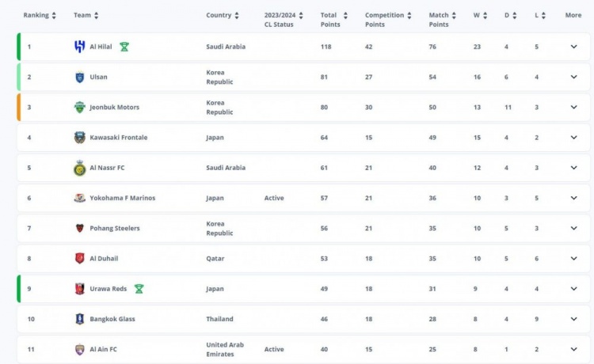
Task: Click the Al Hilal club logo
Action: click(79, 47)
